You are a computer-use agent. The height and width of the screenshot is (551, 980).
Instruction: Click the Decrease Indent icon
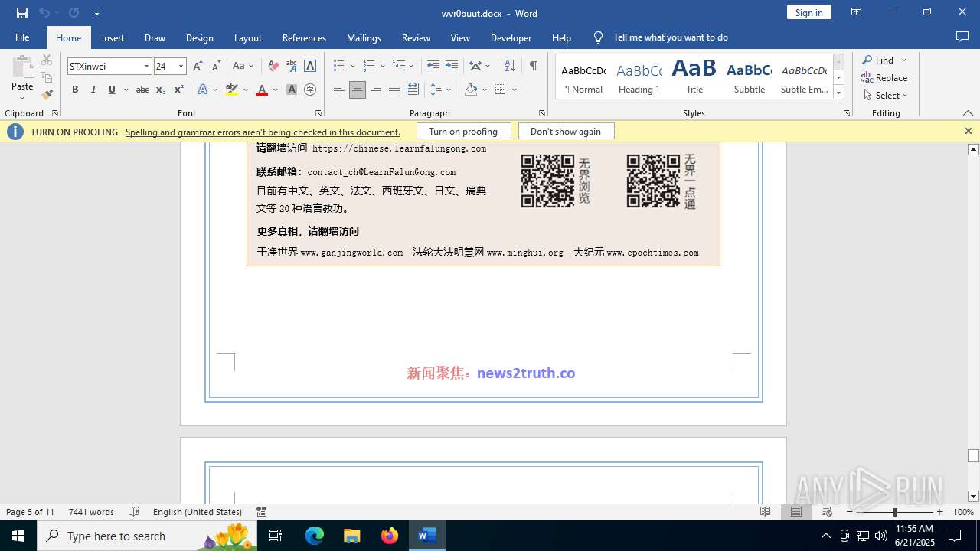tap(433, 67)
